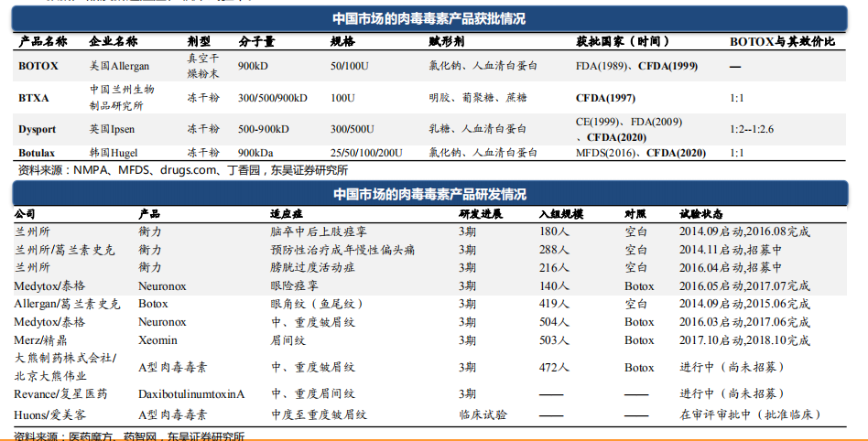Select the 企业名称 column header
868x441 pixels.
(114, 41)
